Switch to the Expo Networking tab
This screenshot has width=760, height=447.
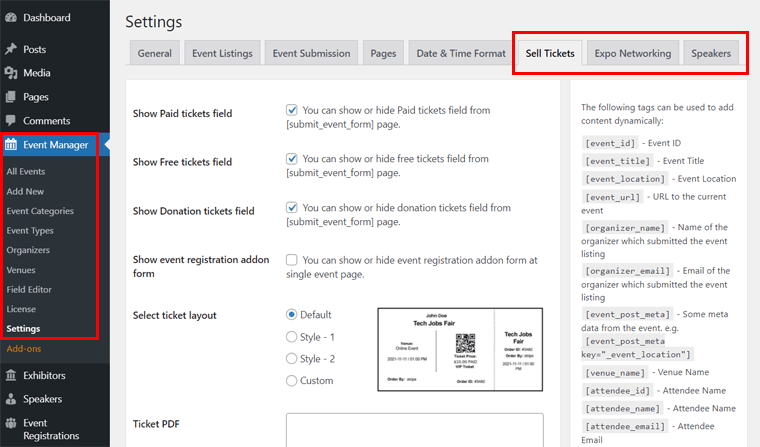(632, 53)
